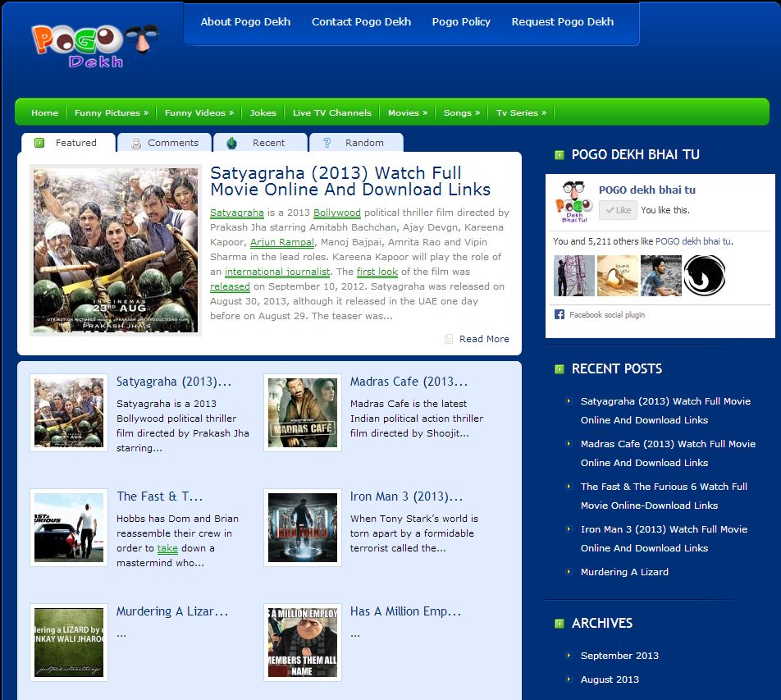The height and width of the screenshot is (700, 781).
Task: Click Facebook social plugin text link
Action: tap(607, 315)
